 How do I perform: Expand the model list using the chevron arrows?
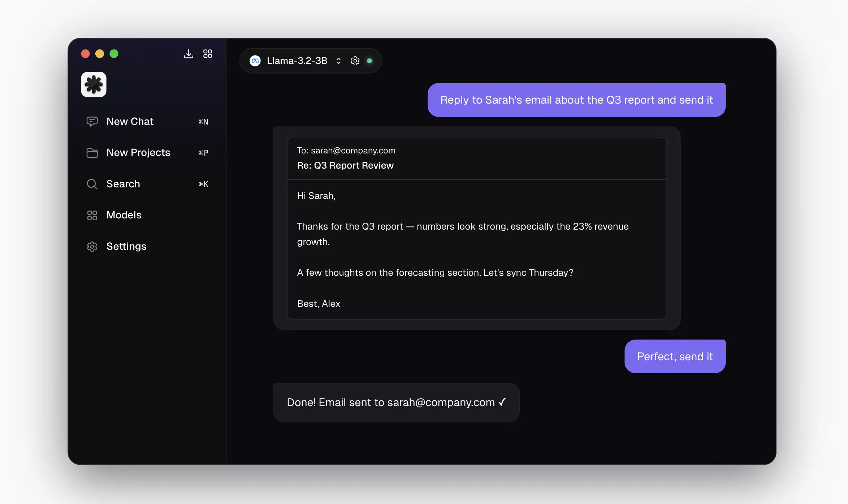(338, 61)
